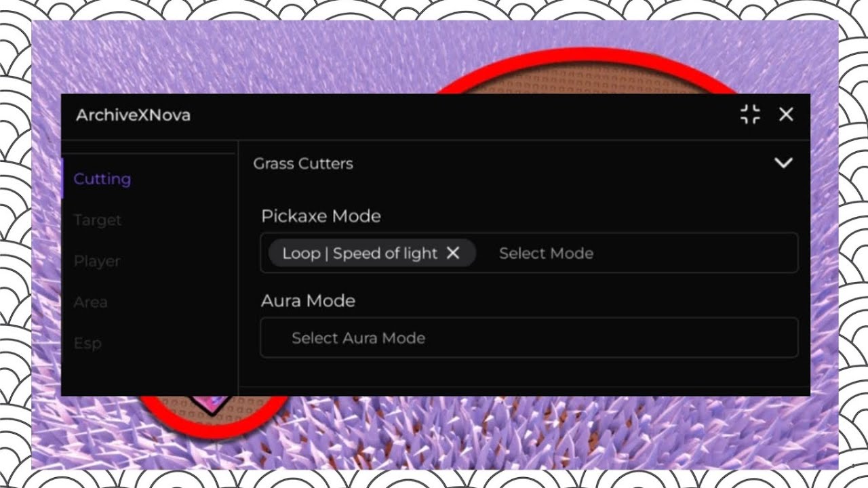868x488 pixels.
Task: Minimize the ArchiveXNova panel with the collapse icon
Action: coord(750,115)
